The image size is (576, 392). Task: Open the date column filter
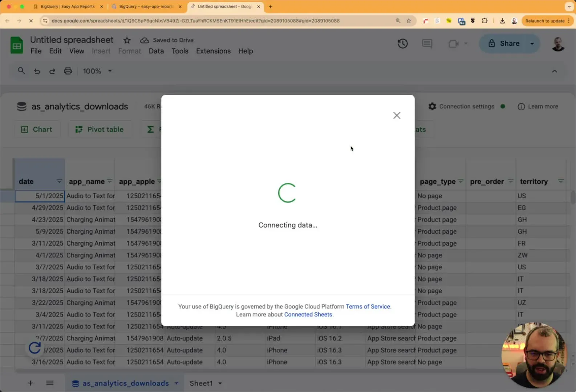(x=59, y=181)
